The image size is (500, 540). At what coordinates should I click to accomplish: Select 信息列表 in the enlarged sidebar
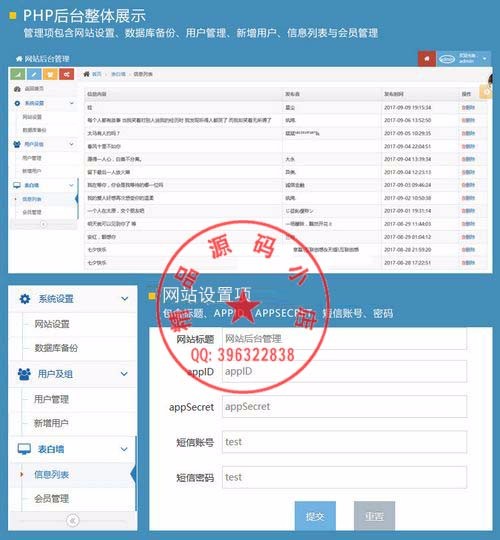[51, 475]
